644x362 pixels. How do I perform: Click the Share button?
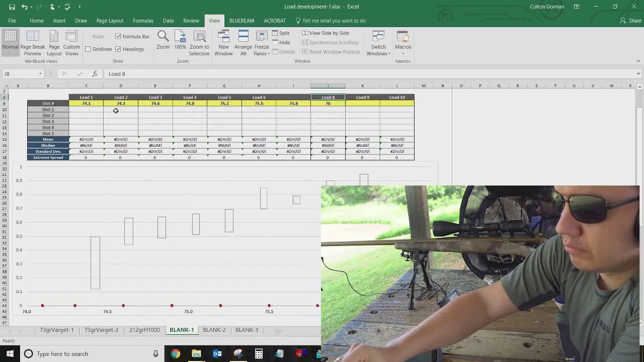coord(630,21)
